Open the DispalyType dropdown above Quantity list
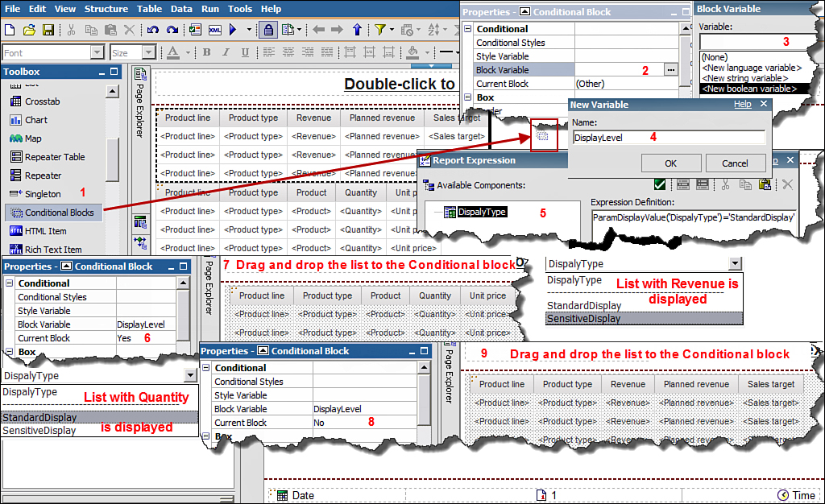 point(190,375)
